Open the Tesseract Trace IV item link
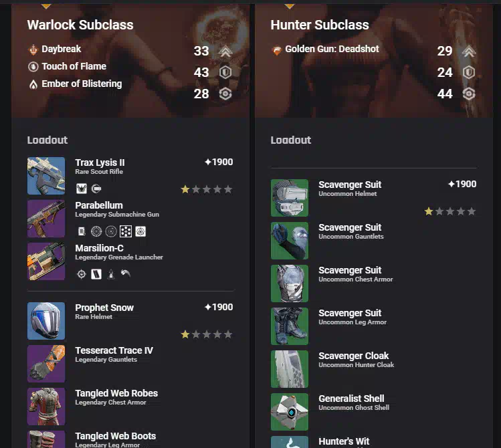 click(114, 350)
